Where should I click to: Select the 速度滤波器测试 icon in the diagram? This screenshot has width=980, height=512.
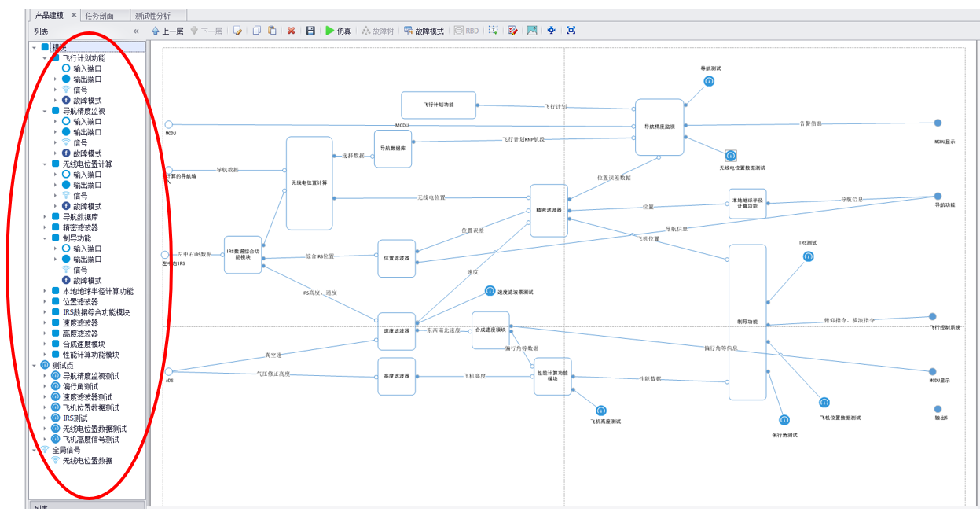tap(490, 292)
